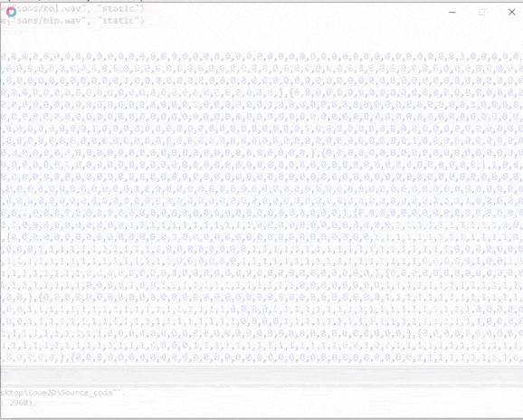Click the gray divider band above the output
The width and height of the screenshot is (523, 420).
click(x=261, y=377)
